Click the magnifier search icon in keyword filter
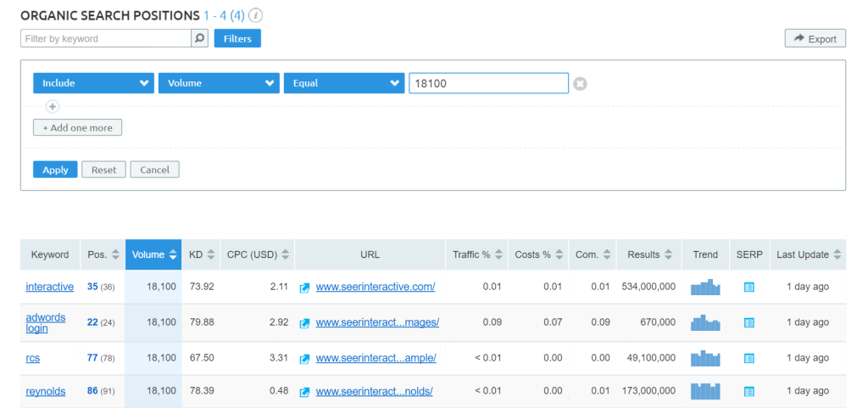868x408 pixels. point(199,38)
